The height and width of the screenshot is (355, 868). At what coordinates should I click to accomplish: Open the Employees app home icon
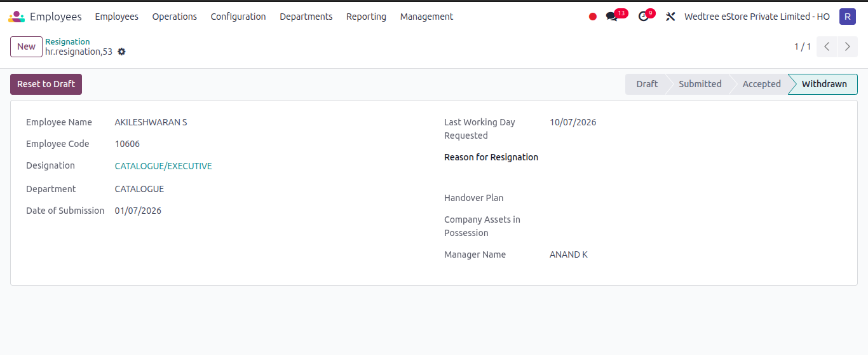(17, 17)
